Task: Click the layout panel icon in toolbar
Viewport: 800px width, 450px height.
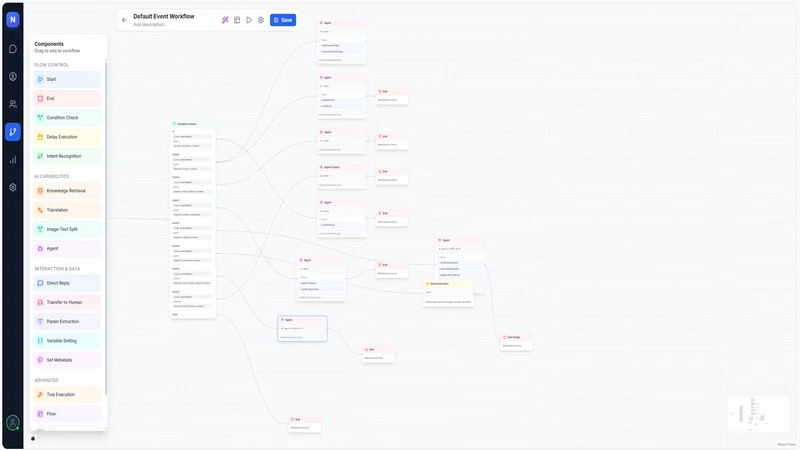Action: coord(237,20)
